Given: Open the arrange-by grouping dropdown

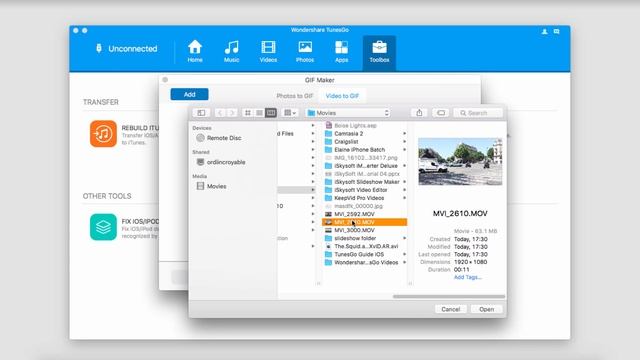Looking at the screenshot, I should (x=290, y=113).
